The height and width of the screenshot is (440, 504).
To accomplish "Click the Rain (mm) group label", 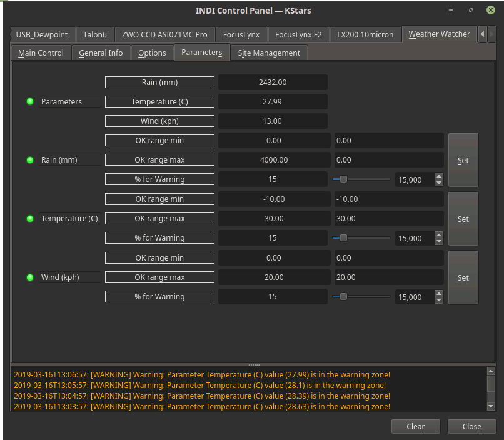I will click(x=70, y=159).
